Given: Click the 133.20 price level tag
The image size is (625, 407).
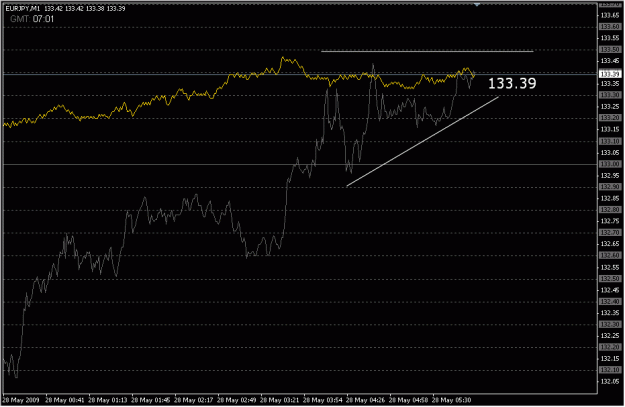Looking at the screenshot, I should (x=610, y=118).
